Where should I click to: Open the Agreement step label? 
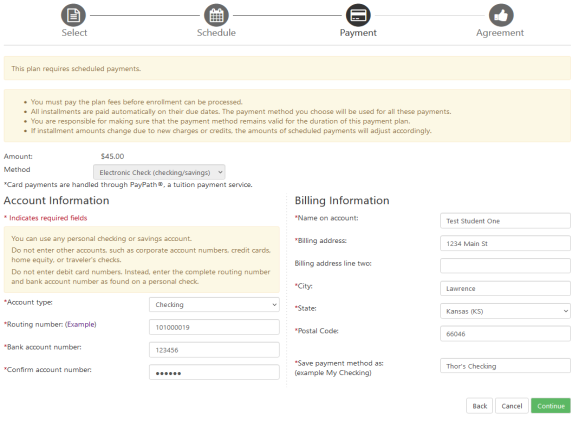click(x=500, y=33)
